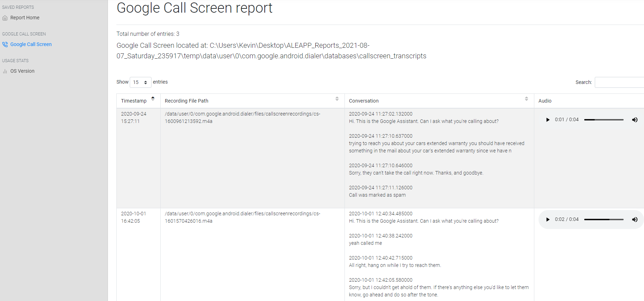Open OS Version usage stats page

click(x=22, y=71)
